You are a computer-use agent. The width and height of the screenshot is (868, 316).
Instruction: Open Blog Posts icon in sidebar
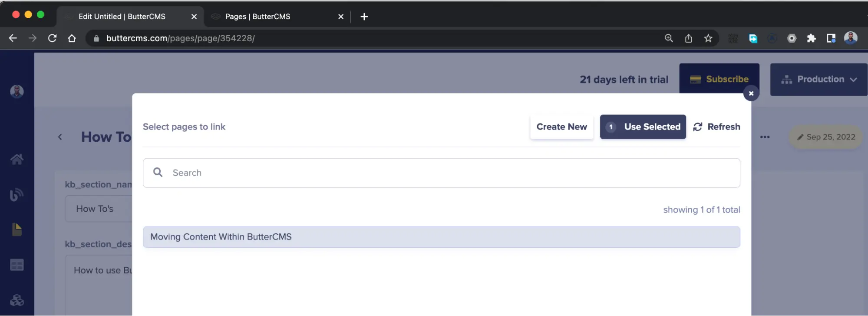pos(17,194)
